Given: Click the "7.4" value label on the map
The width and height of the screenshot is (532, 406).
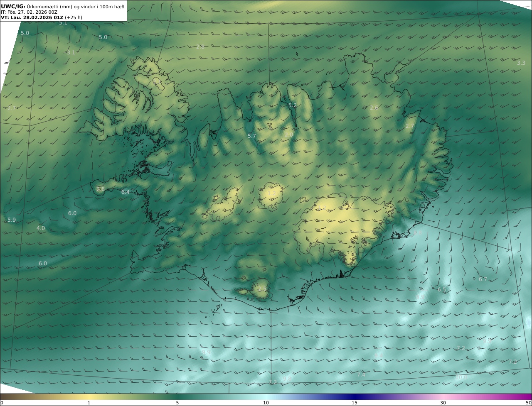Looking at the screenshot, I should [361, 374].
